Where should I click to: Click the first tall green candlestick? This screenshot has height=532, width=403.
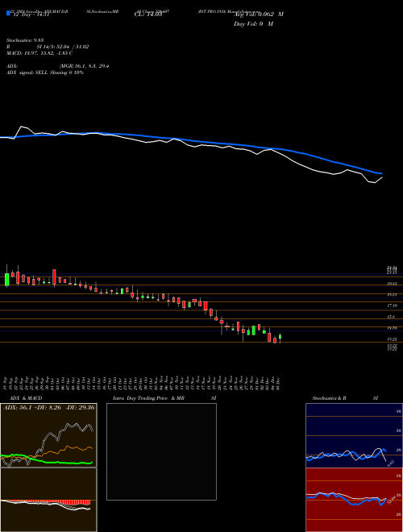click(6, 279)
